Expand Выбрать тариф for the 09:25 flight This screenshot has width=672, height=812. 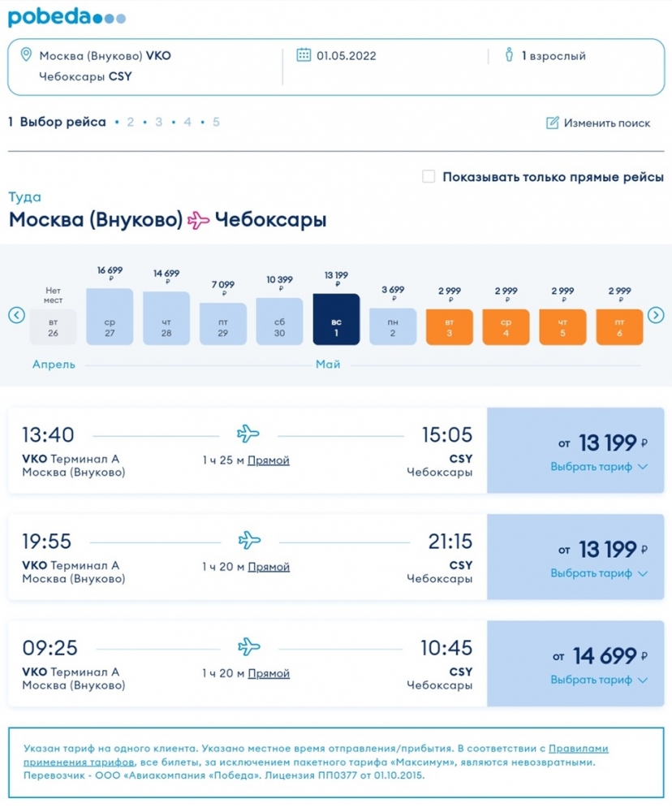point(598,680)
